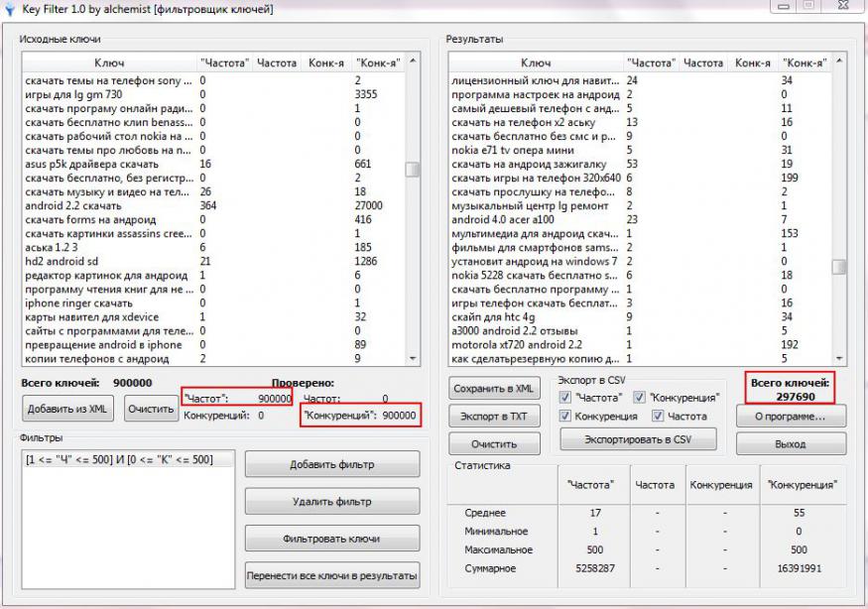
Task: Disable the unquoted Конкуренция export checkbox
Action: tap(565, 417)
